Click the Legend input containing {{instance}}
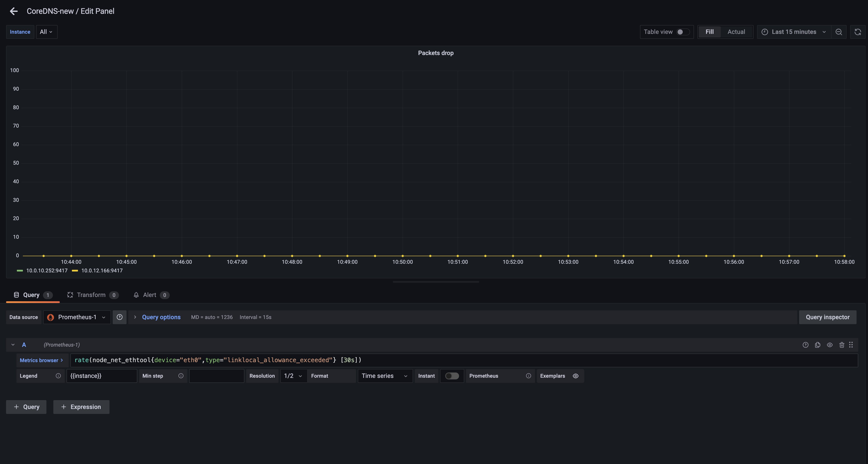 [102, 376]
